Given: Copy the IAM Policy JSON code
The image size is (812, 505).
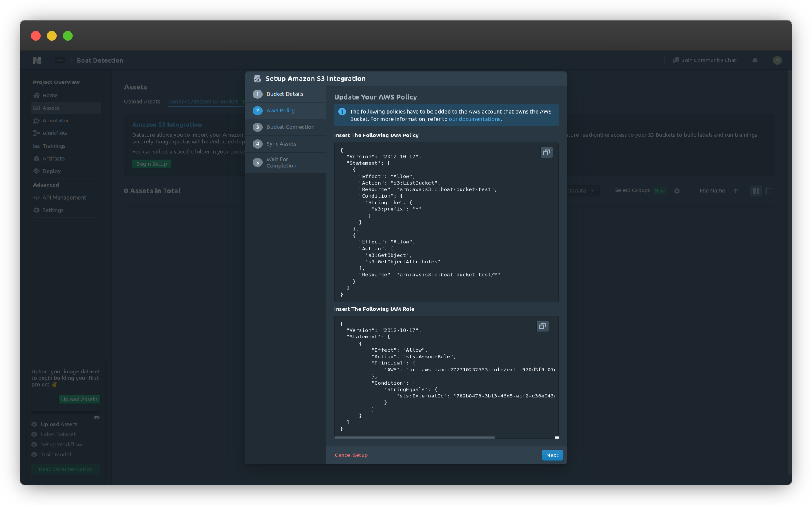Looking at the screenshot, I should coord(546,153).
